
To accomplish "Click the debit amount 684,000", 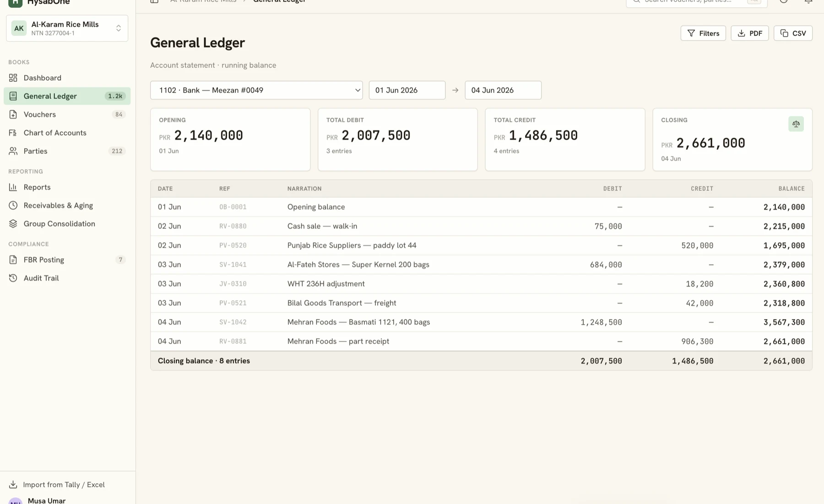I will [x=606, y=265].
